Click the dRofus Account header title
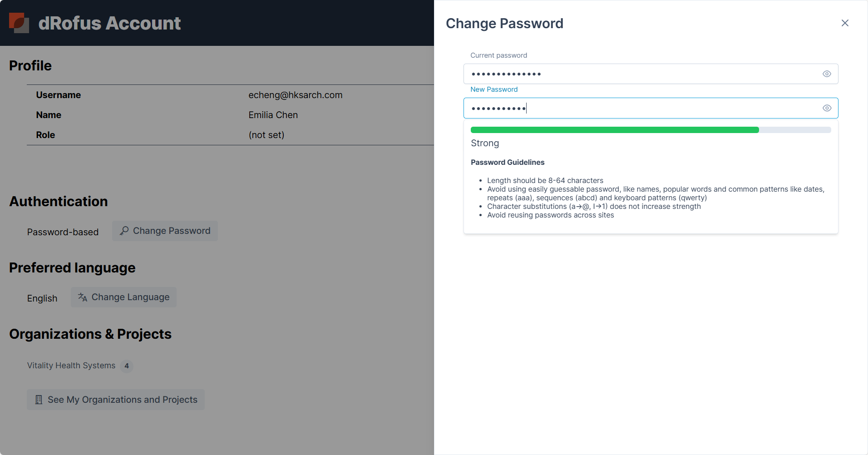The height and width of the screenshot is (455, 868). (x=109, y=23)
